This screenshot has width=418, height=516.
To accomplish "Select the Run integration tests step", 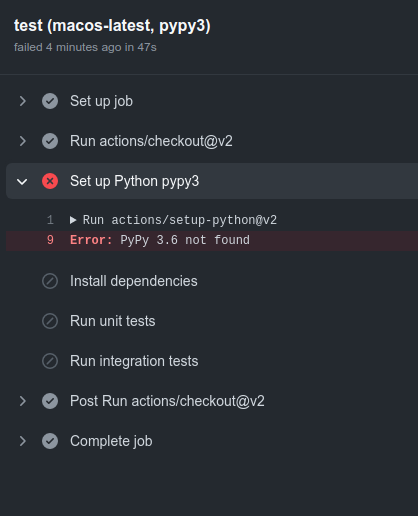I will pyautogui.click(x=134, y=361).
